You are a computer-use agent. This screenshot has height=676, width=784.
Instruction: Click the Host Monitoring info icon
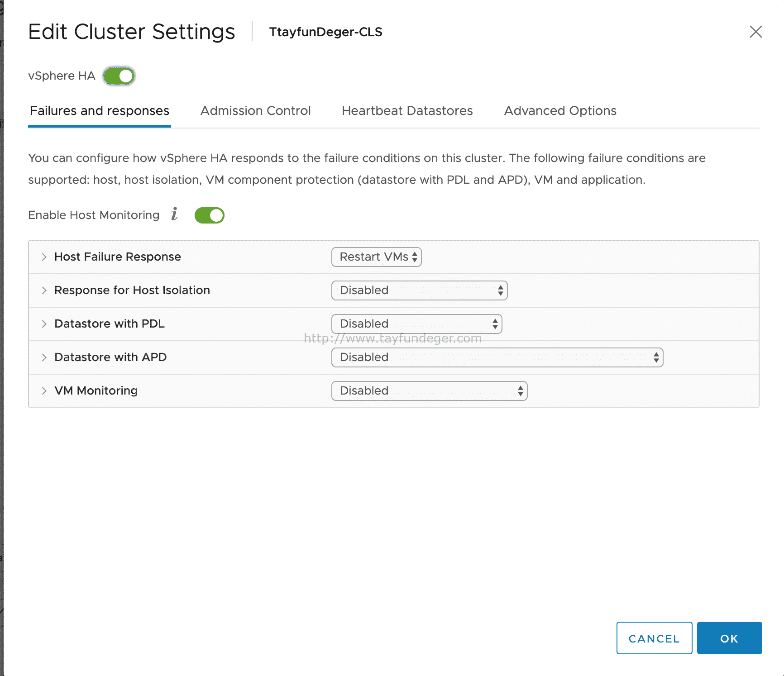point(174,214)
